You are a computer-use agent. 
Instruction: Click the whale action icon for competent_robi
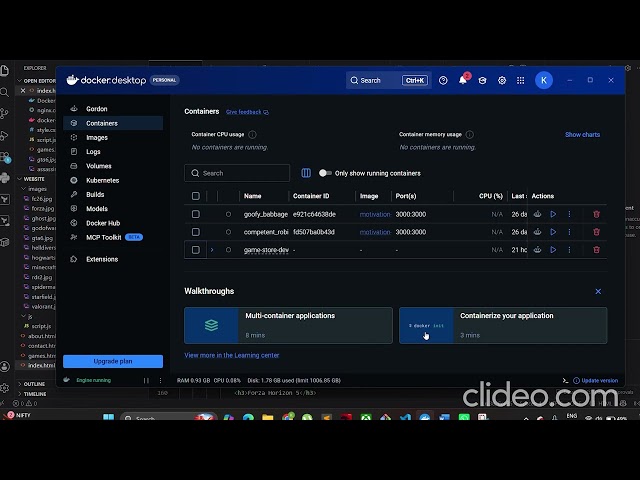coord(538,232)
